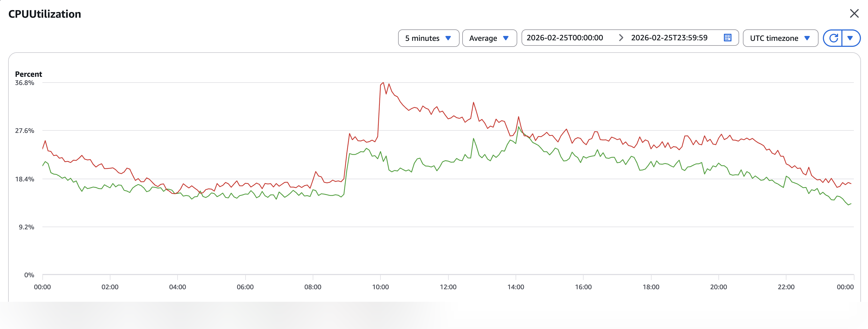The height and width of the screenshot is (329, 868).
Task: Click the CPUUtilization heading text
Action: pos(45,14)
